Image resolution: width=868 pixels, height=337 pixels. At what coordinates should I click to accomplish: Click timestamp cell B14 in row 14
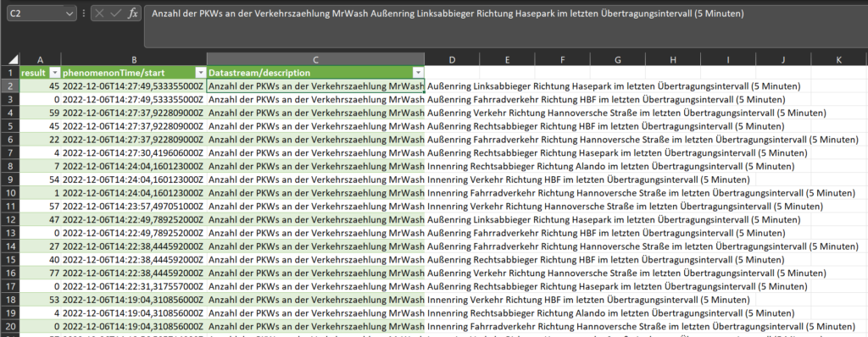click(x=133, y=246)
